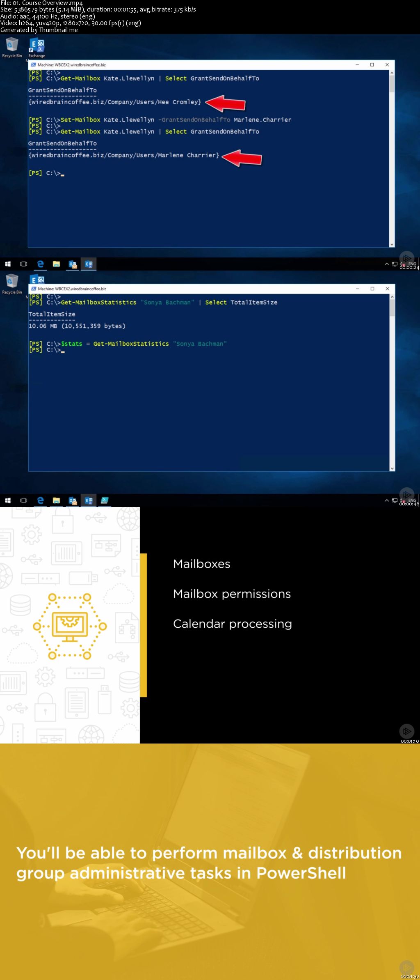Maximize the Get-MailboxStatistics shell window
The image size is (420, 980).
coord(372,289)
